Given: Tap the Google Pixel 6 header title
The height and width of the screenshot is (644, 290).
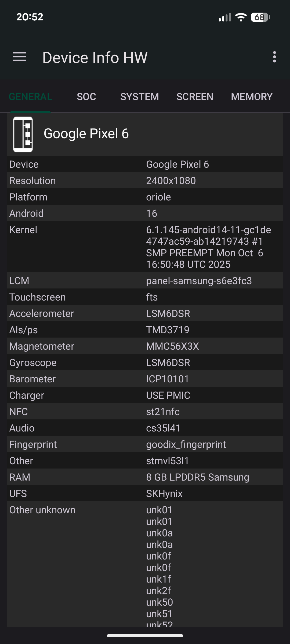Looking at the screenshot, I should [x=86, y=134].
